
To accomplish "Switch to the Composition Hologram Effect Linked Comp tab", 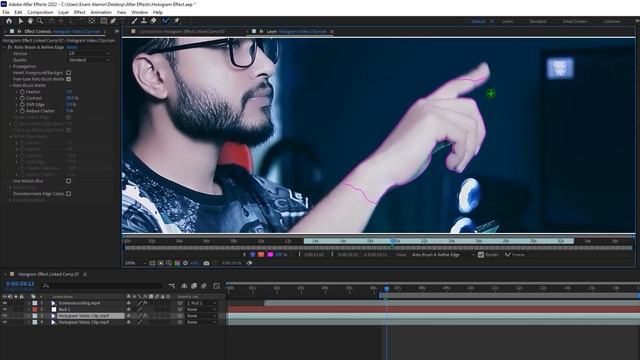I will (x=182, y=31).
